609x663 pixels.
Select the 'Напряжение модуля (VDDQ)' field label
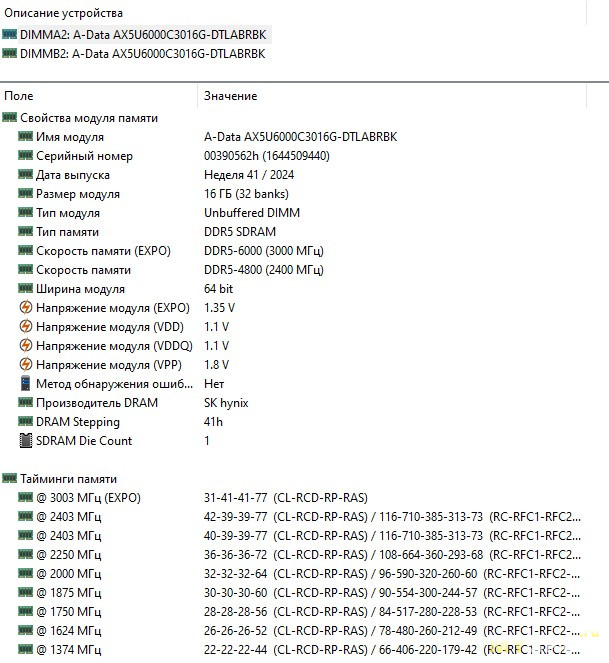(x=114, y=346)
